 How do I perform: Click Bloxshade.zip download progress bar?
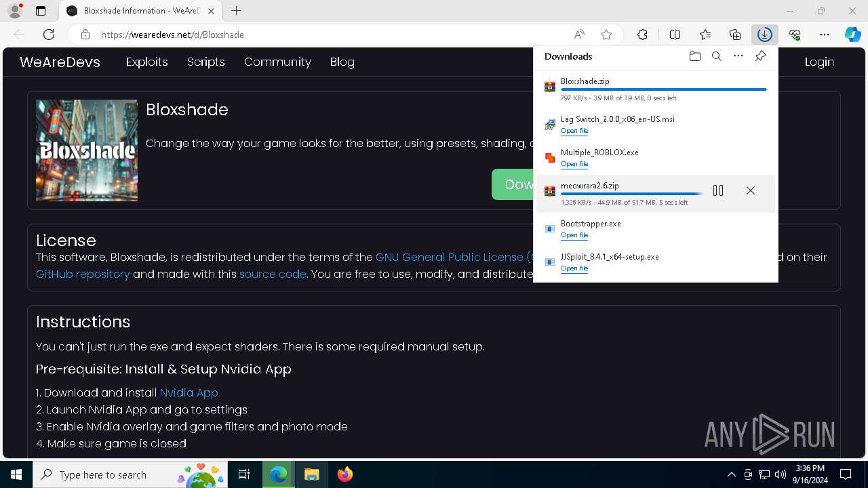(x=664, y=89)
